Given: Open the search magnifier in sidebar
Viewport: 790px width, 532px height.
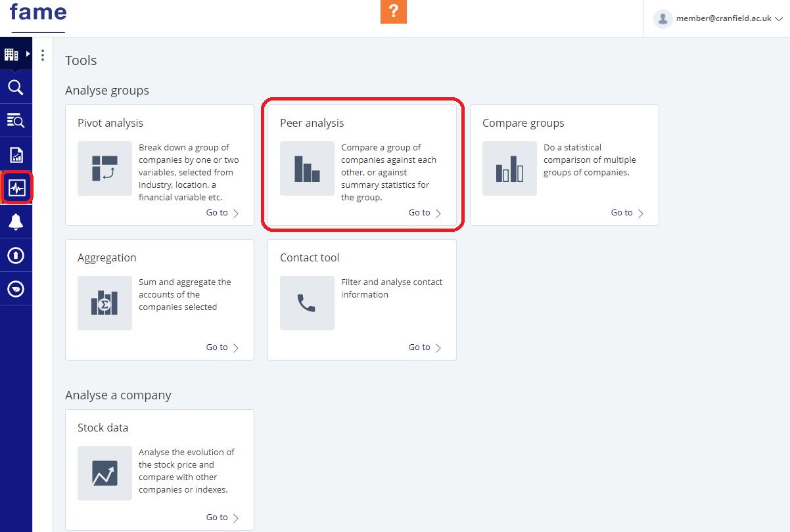Looking at the screenshot, I should (16, 87).
